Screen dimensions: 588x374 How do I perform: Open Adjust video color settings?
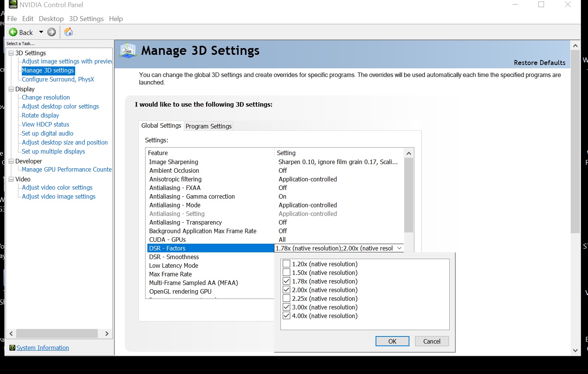coord(57,187)
